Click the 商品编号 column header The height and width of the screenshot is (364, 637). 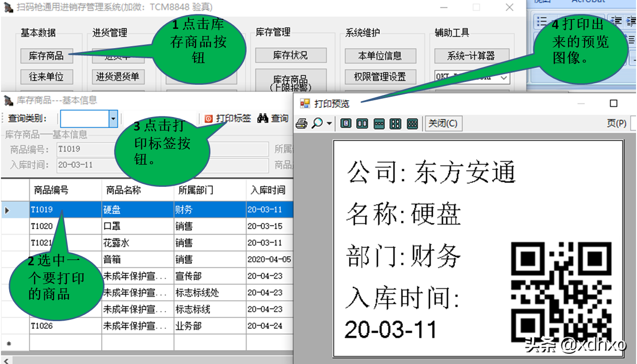65,190
